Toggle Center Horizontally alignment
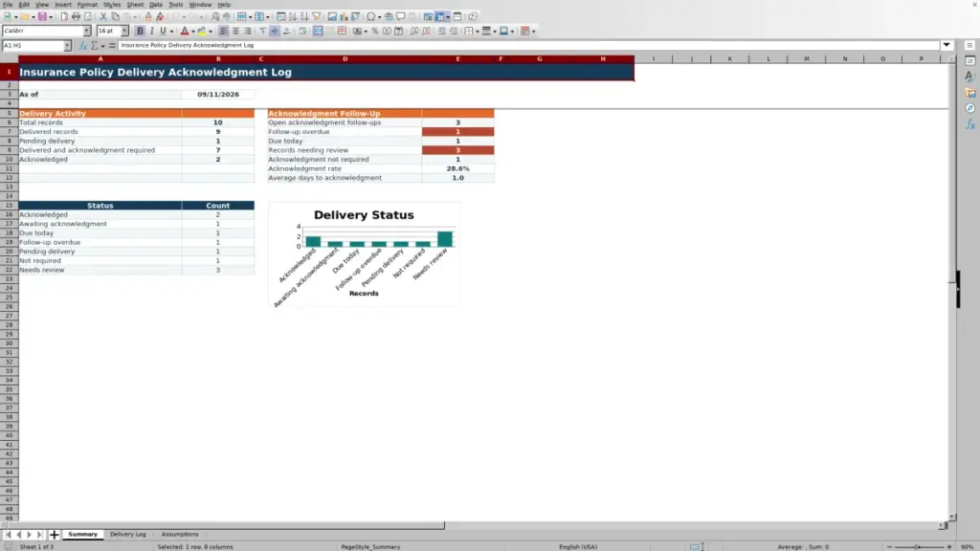Image resolution: width=980 pixels, height=551 pixels. tap(235, 32)
